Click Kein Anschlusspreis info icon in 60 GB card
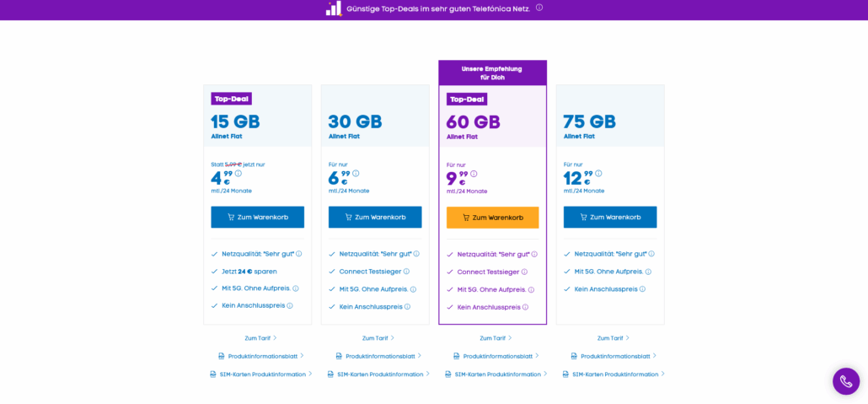868x404 pixels. (525, 307)
